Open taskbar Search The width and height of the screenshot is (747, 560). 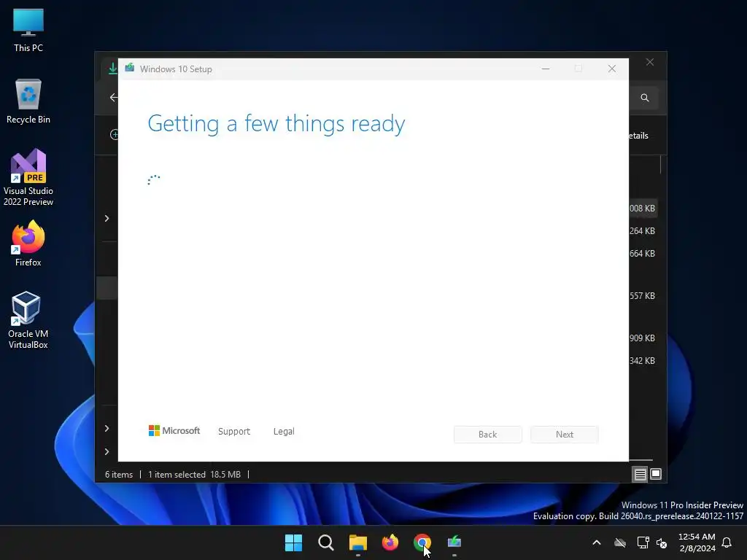(326, 542)
